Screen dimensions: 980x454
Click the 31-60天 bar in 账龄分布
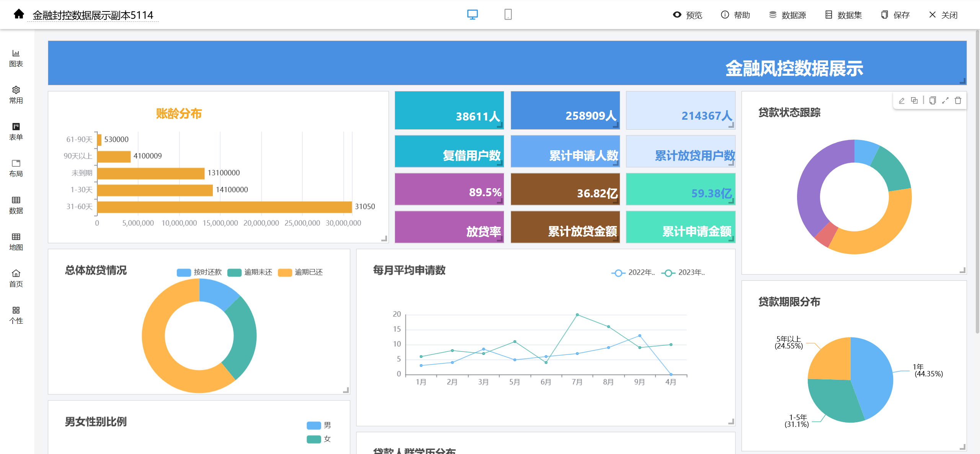pyautogui.click(x=224, y=207)
